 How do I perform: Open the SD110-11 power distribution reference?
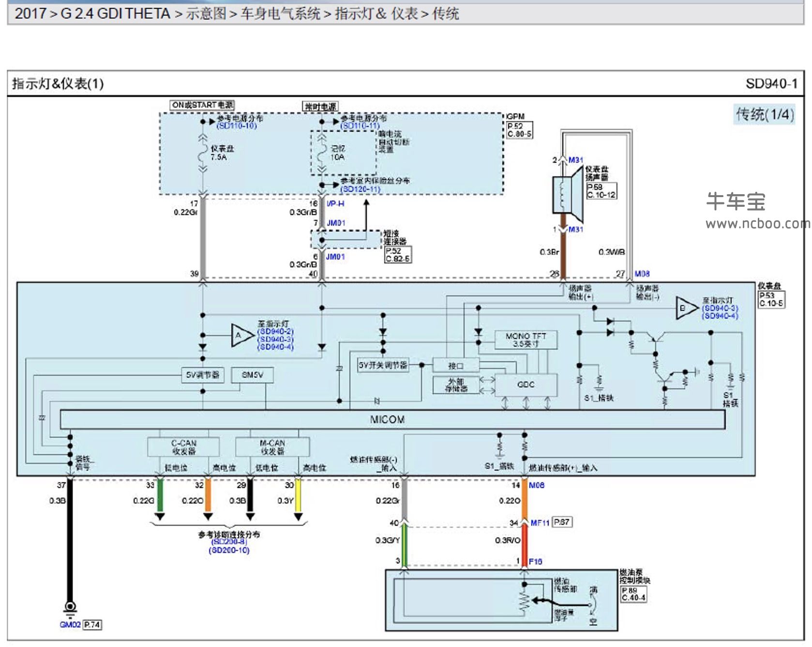click(360, 126)
